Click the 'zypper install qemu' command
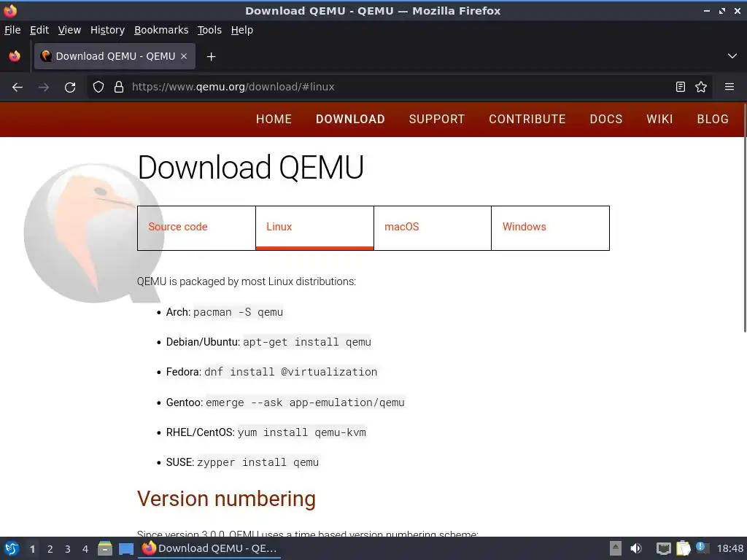This screenshot has height=560, width=747. [258, 462]
